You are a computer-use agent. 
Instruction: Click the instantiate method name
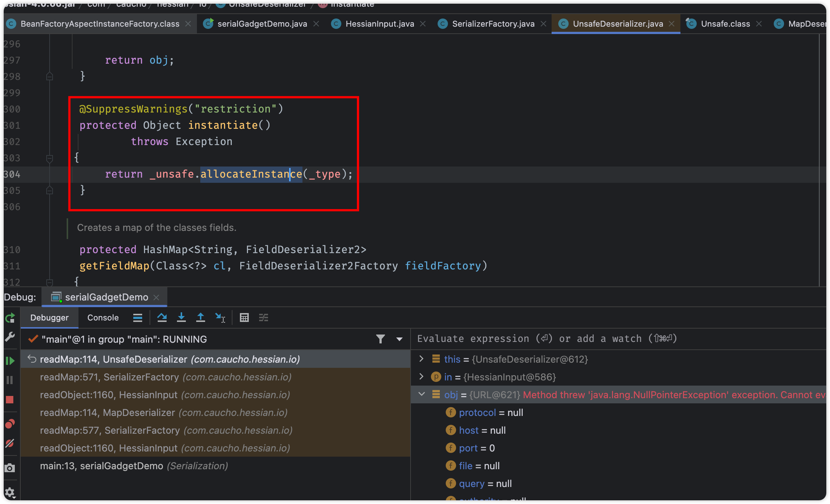pos(223,125)
